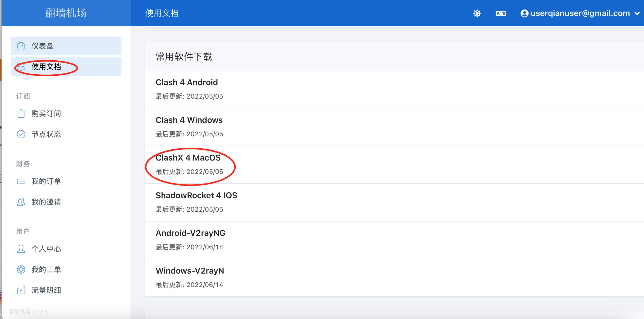644x319 pixels.
Task: Open ShadowRocket 4 IOS guide
Action: [x=196, y=195]
